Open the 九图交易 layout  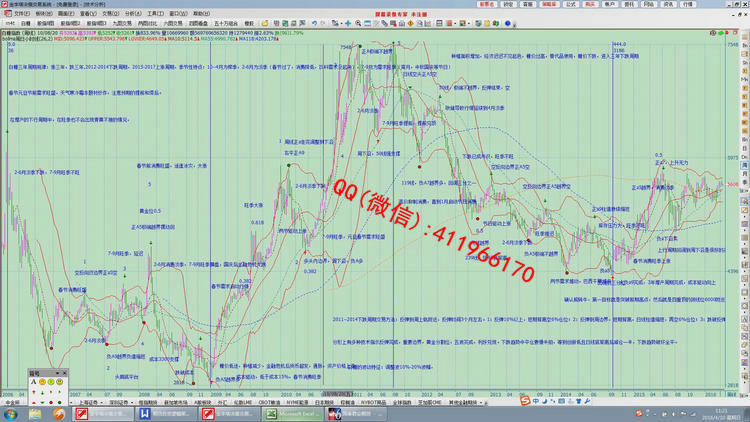pos(121,23)
